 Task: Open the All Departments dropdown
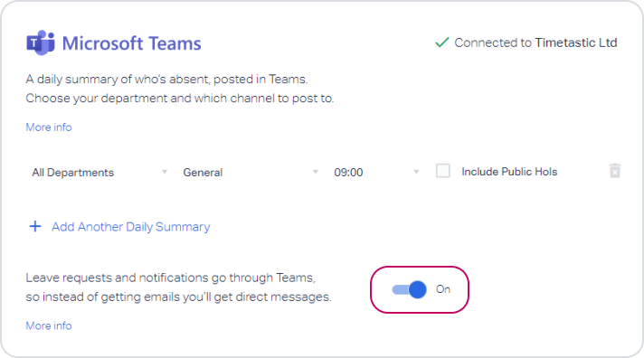[99, 172]
